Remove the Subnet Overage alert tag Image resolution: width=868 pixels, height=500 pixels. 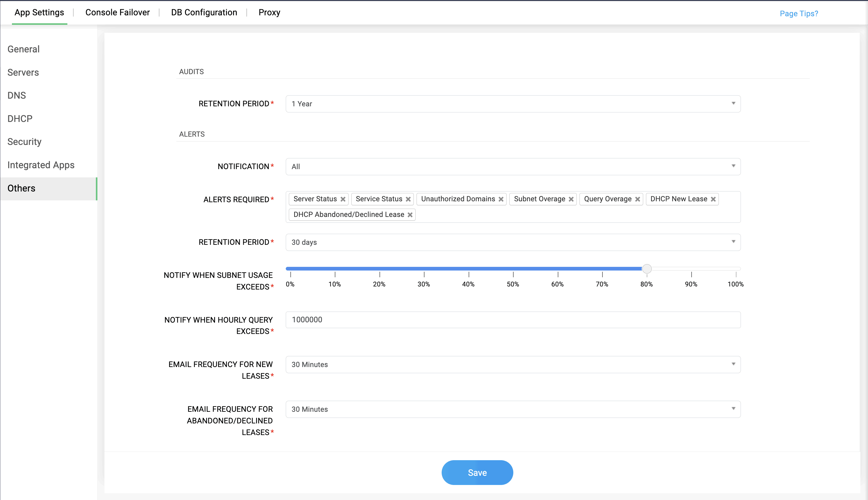[x=571, y=199]
